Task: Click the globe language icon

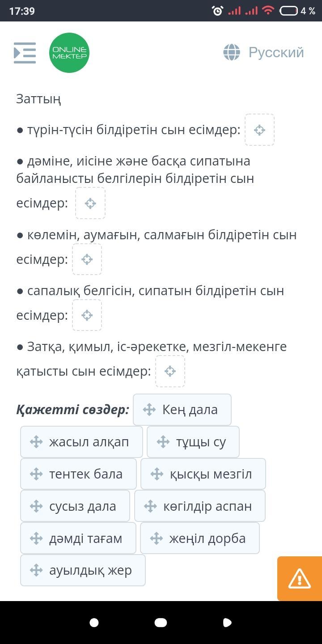Action: [232, 52]
